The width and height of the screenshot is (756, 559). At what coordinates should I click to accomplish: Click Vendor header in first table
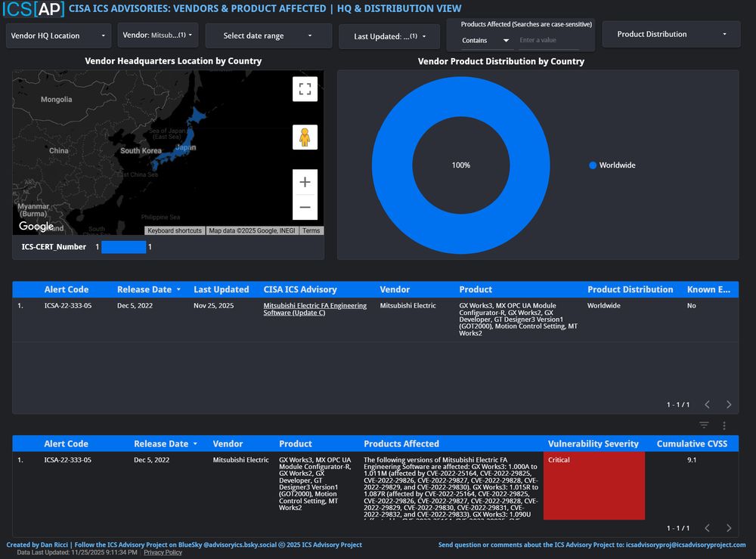(395, 289)
